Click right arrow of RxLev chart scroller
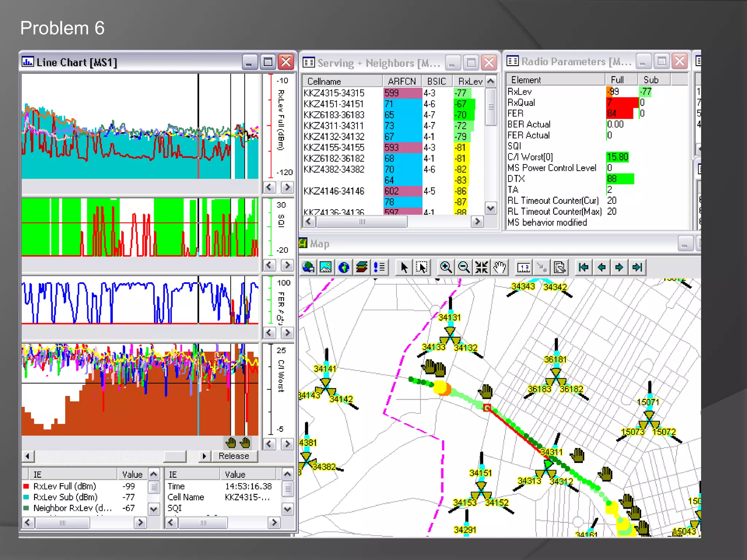747x560 pixels. (x=287, y=187)
